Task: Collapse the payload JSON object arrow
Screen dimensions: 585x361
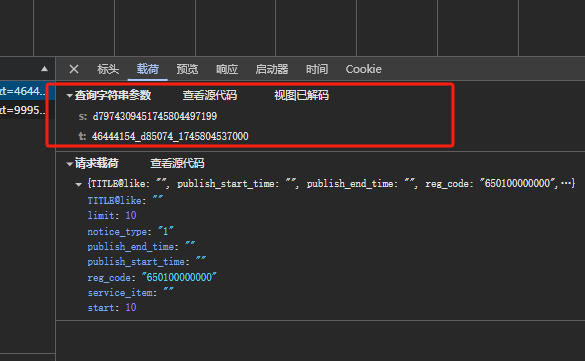Action: [78, 184]
